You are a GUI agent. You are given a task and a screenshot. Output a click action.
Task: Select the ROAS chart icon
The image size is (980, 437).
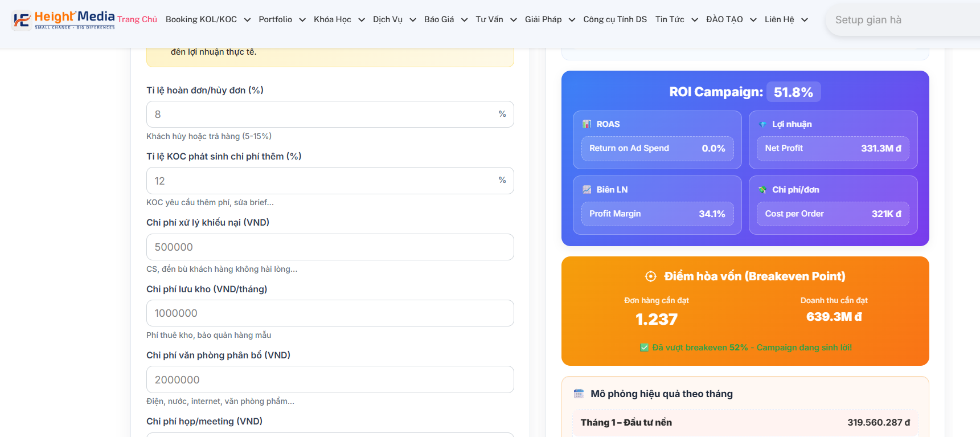(587, 124)
